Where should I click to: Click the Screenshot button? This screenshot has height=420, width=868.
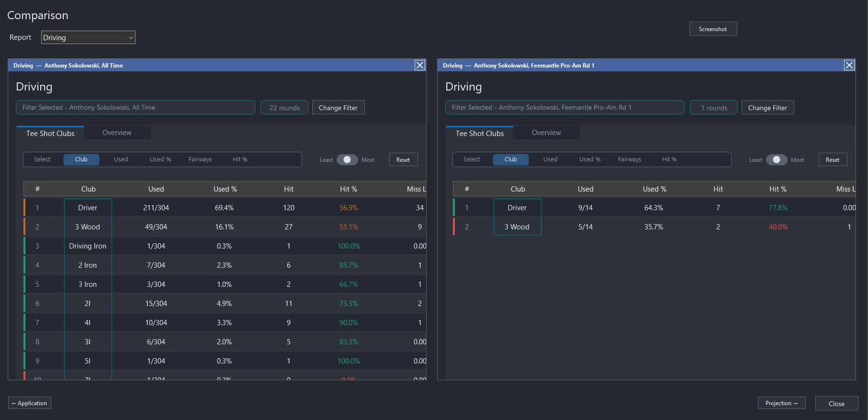713,29
